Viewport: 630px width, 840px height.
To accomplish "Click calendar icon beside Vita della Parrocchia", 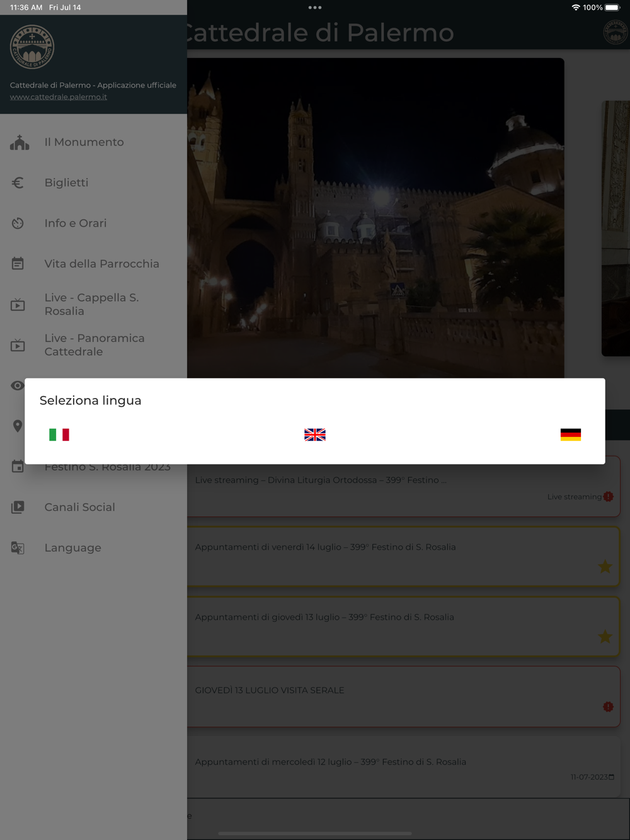I will click(18, 264).
